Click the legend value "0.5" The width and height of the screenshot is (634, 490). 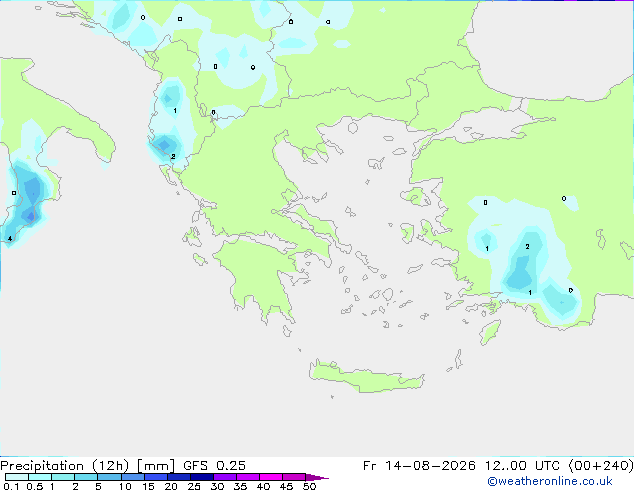click(35, 486)
